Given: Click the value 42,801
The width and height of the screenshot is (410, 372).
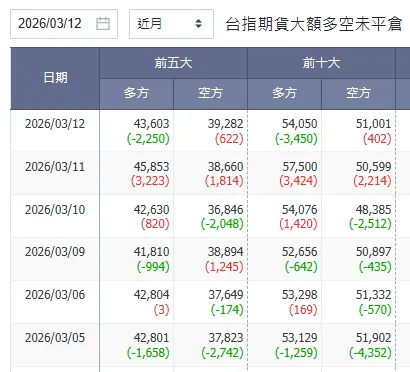Looking at the screenshot, I should point(151,338).
